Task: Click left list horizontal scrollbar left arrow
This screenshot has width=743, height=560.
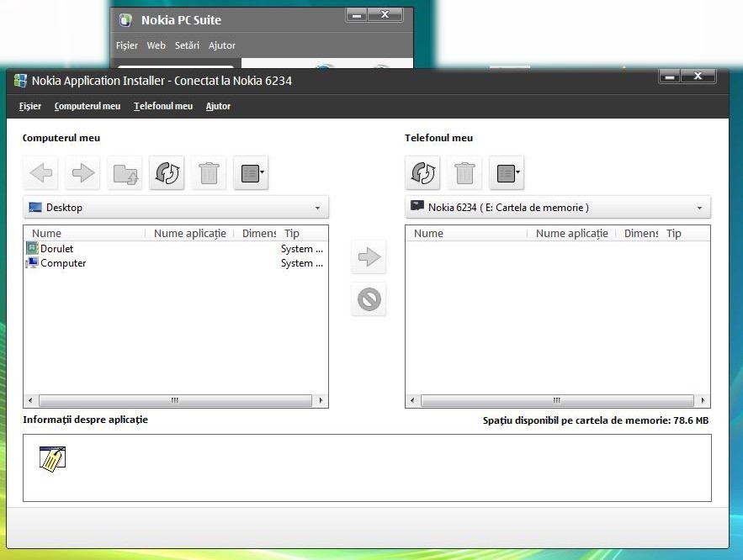Action: 30,400
